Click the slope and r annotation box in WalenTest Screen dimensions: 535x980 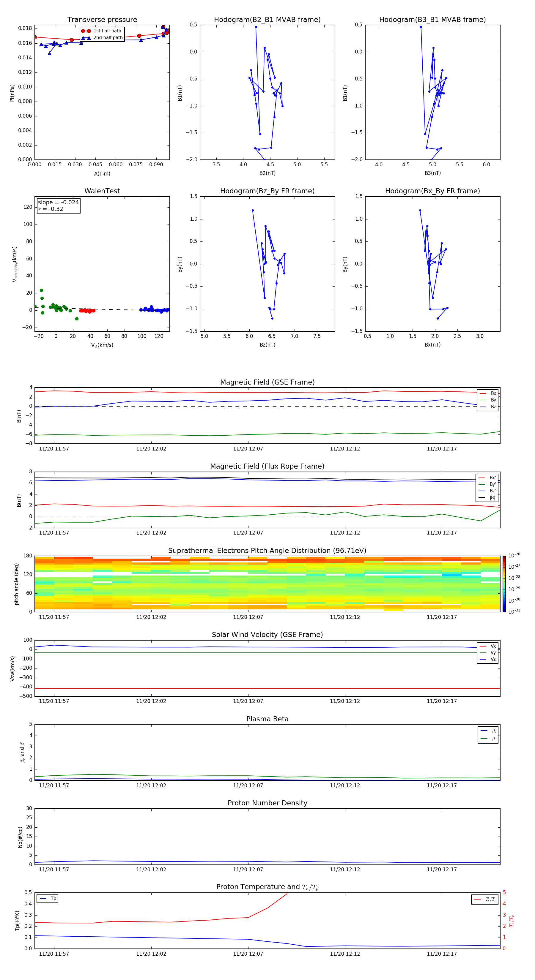point(58,206)
